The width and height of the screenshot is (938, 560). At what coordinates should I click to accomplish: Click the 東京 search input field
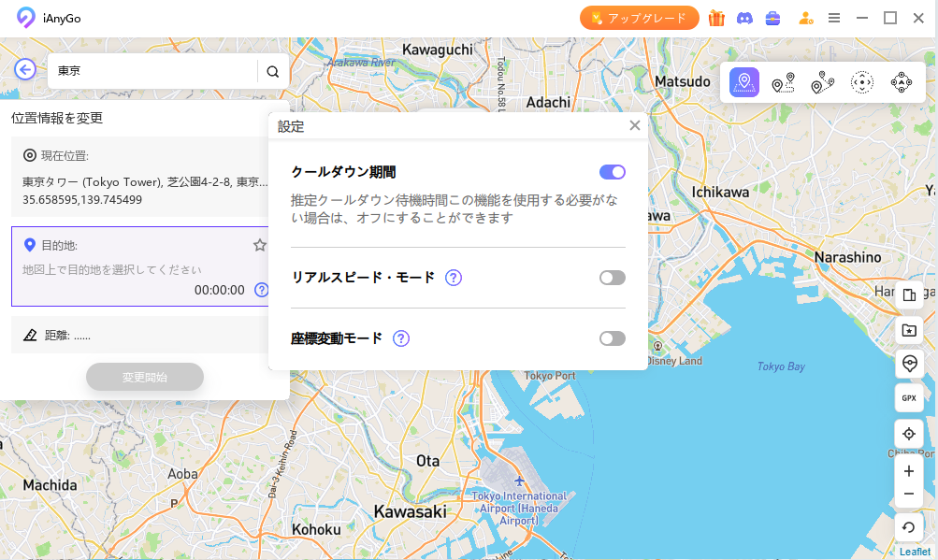[x=154, y=71]
